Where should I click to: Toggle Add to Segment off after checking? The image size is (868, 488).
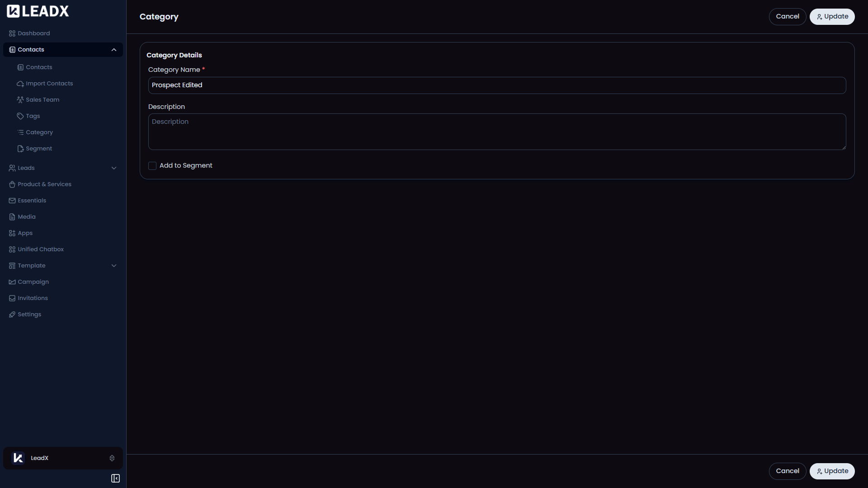pyautogui.click(x=152, y=165)
